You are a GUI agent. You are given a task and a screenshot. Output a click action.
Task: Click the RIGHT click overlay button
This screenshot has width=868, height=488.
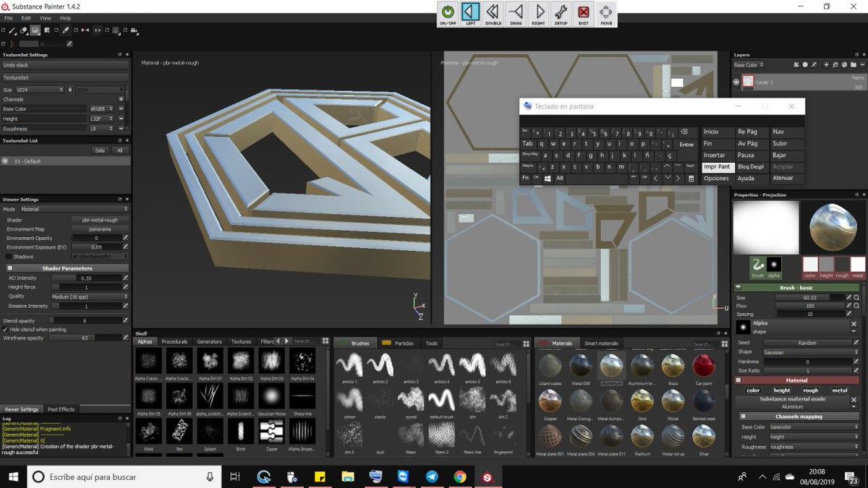point(538,14)
